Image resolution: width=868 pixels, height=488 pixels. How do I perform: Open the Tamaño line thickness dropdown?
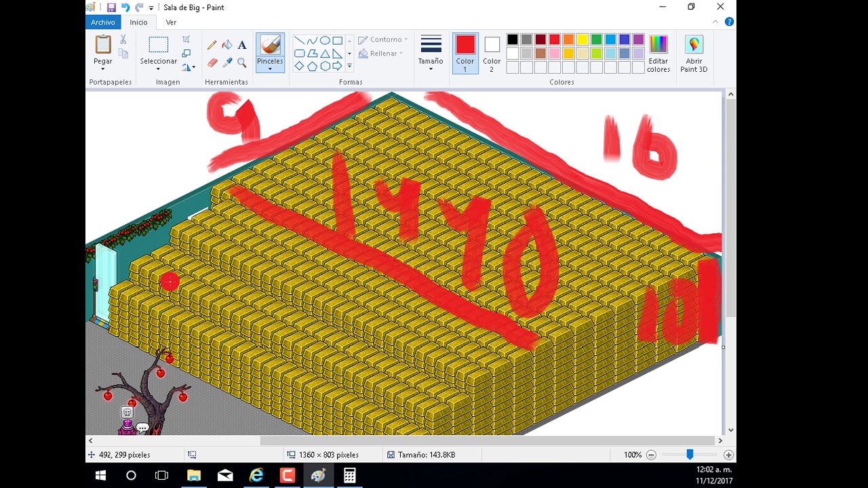tap(431, 53)
